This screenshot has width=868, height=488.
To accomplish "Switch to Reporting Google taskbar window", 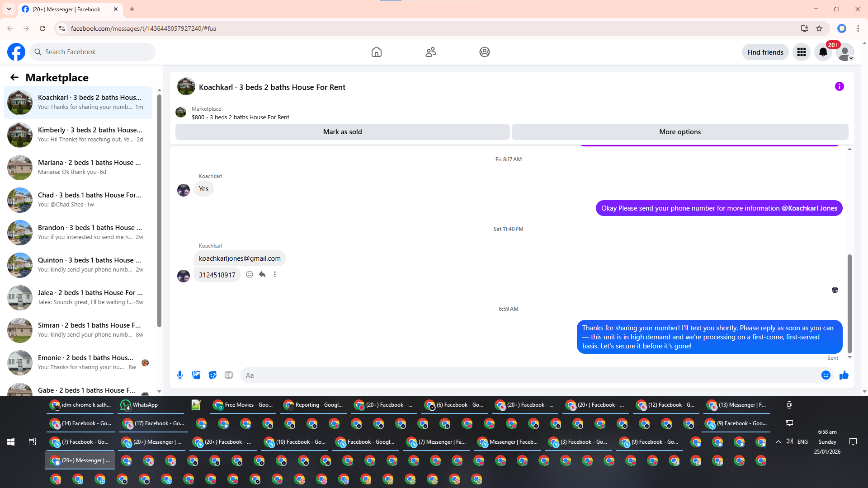I will pyautogui.click(x=314, y=405).
